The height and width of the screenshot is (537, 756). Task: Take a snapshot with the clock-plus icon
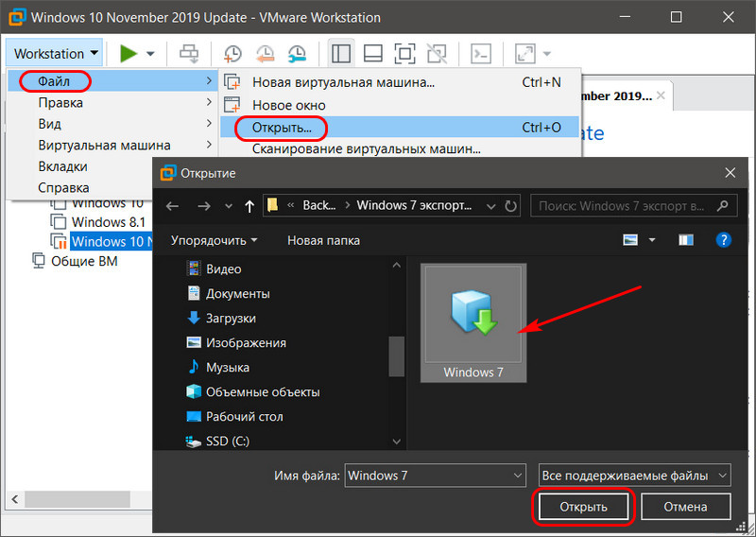232,53
